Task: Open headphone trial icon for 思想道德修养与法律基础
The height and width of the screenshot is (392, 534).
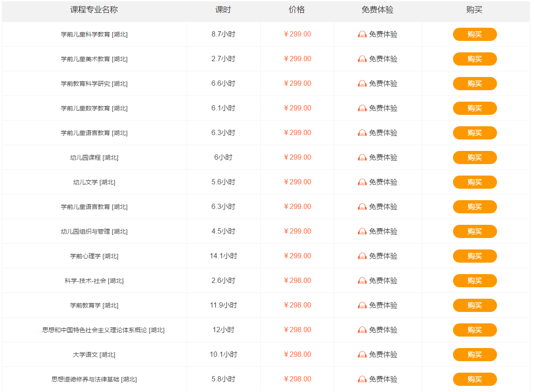Action: (362, 379)
